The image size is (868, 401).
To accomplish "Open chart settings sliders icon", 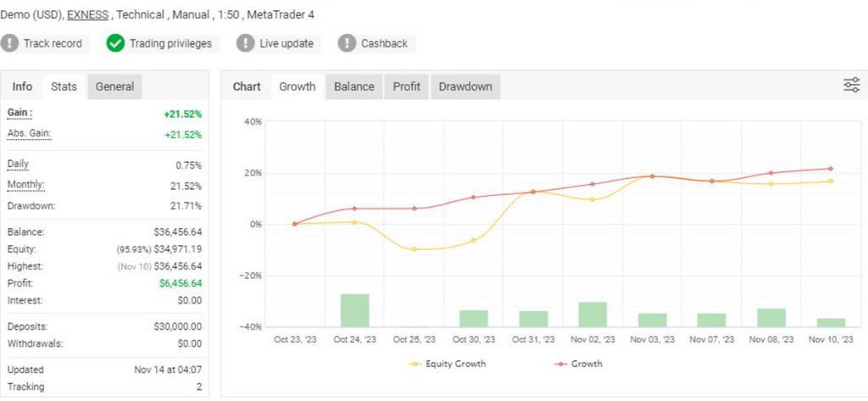I will [x=851, y=85].
